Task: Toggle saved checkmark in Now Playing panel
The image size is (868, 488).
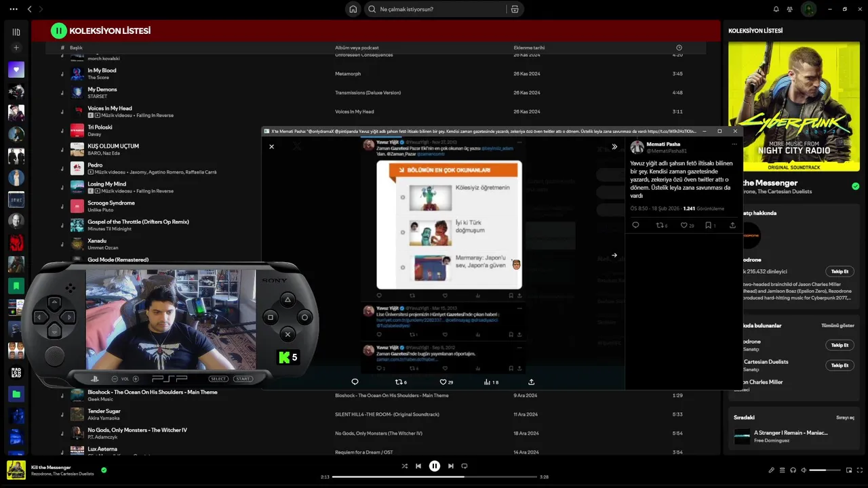Action: click(855, 186)
